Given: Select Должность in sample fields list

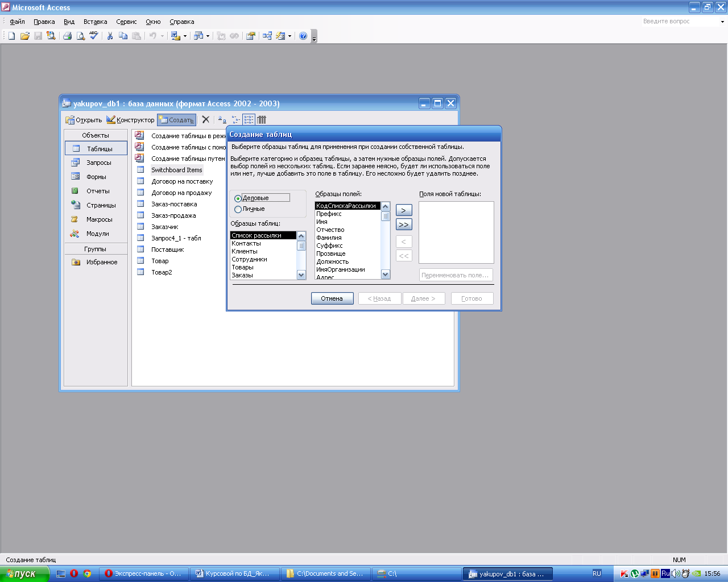Looking at the screenshot, I should pos(348,261).
